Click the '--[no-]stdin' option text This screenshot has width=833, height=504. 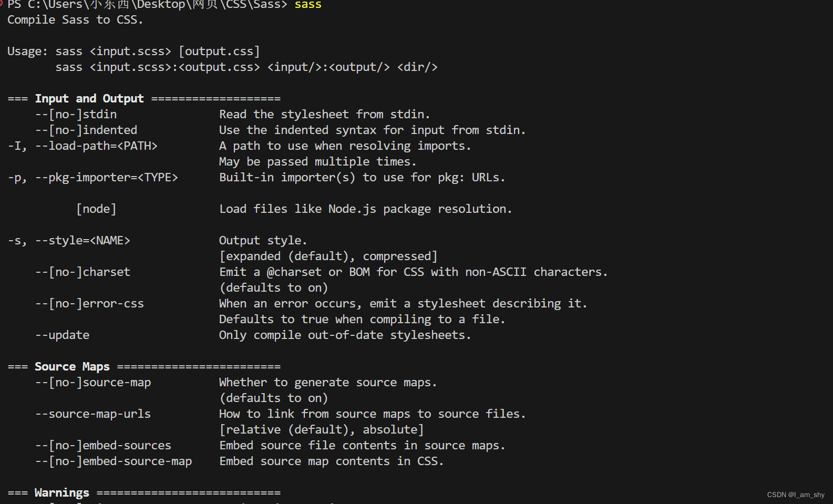click(x=76, y=115)
